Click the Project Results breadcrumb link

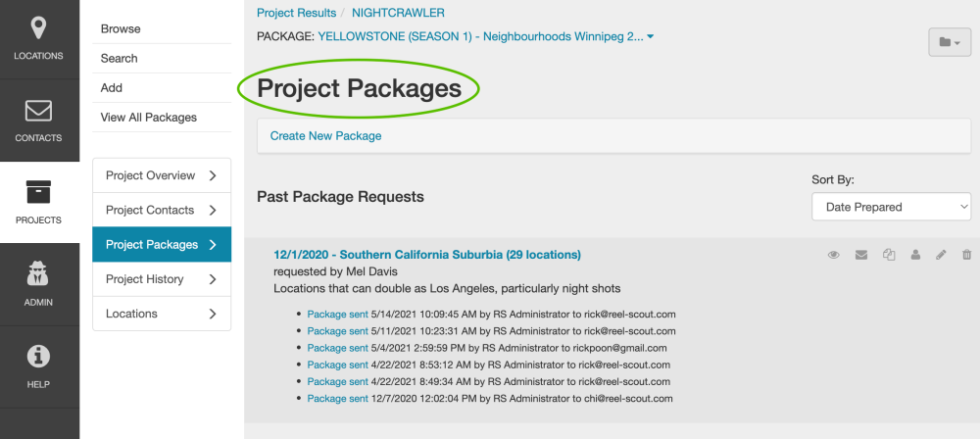pyautogui.click(x=296, y=13)
